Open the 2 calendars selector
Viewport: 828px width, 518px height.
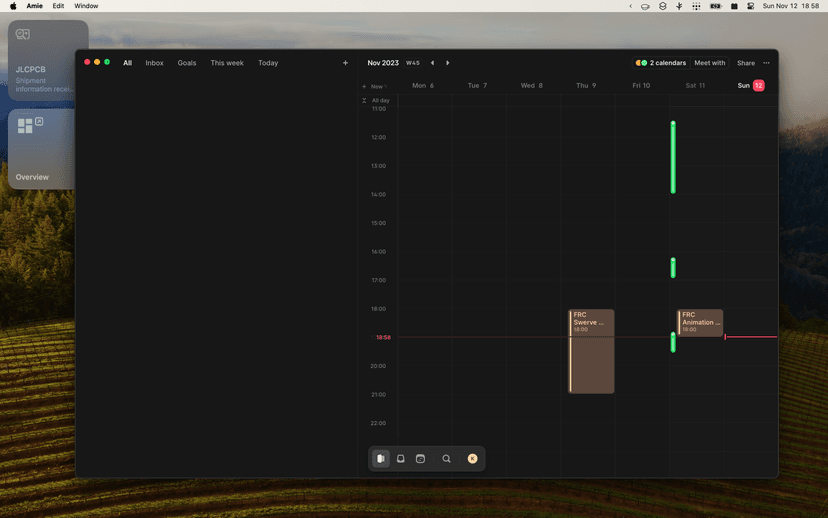(x=661, y=63)
